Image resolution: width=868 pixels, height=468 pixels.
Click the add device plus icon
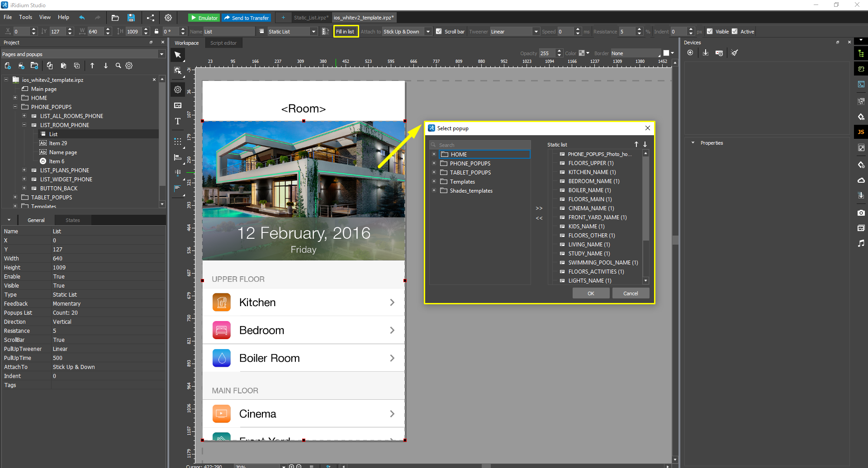pyautogui.click(x=690, y=53)
